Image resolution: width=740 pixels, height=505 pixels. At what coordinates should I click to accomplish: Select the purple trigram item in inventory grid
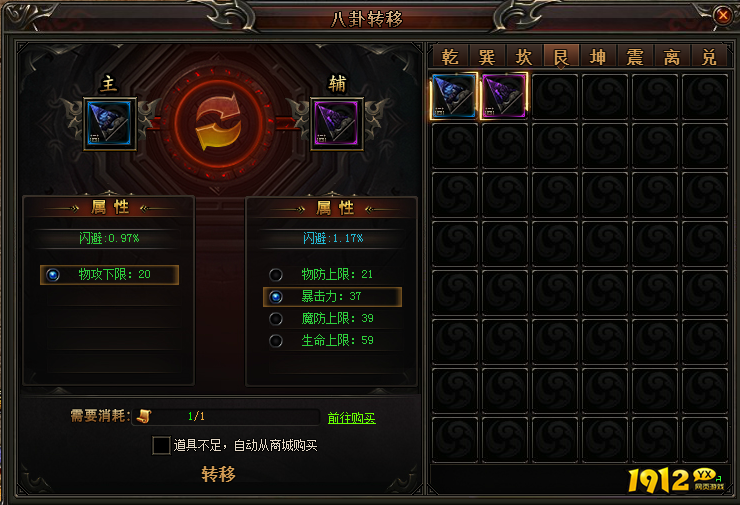[504, 96]
